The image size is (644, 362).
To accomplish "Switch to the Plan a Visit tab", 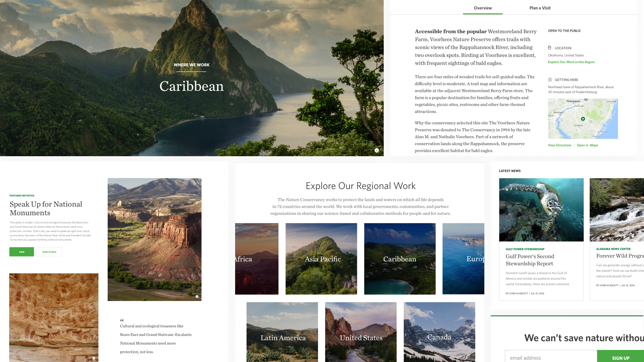I will [x=540, y=8].
